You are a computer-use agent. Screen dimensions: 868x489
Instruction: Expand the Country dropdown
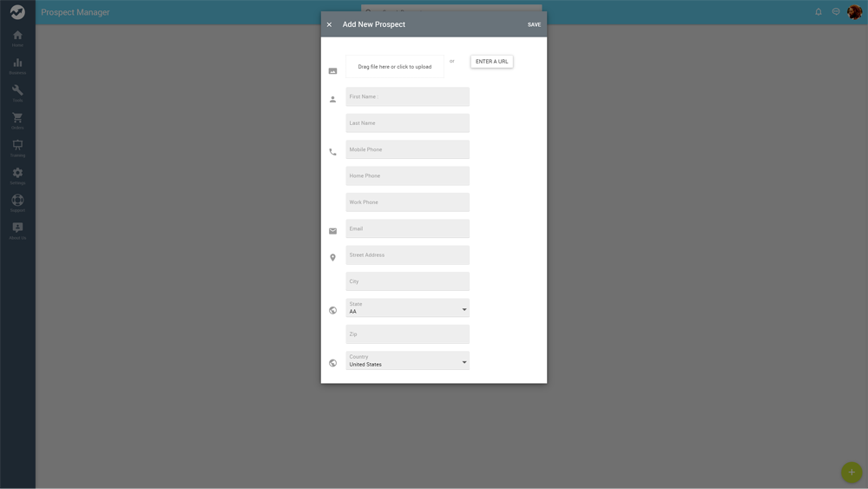[x=407, y=360]
